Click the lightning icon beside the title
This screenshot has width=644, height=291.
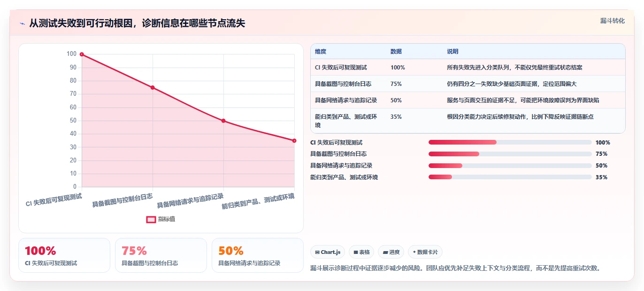pyautogui.click(x=22, y=23)
